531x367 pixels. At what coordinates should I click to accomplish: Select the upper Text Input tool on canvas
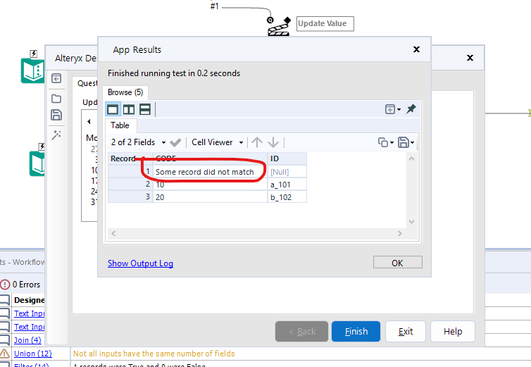tap(33, 70)
